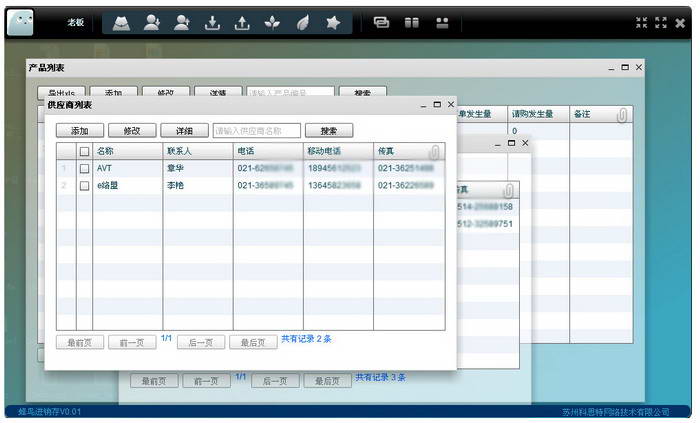Click the leaf toolbar icon

(303, 23)
